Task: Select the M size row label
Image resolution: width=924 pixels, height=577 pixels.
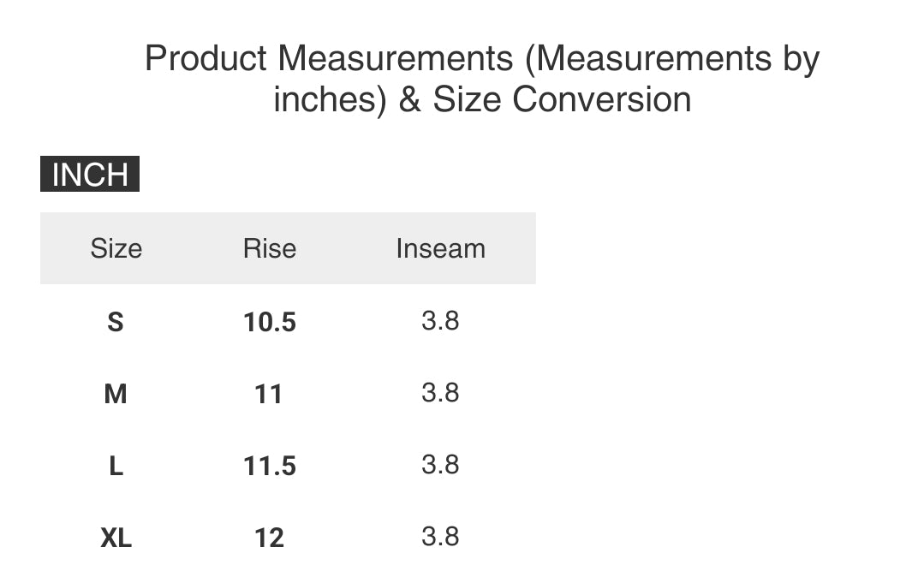Action: pos(116,394)
